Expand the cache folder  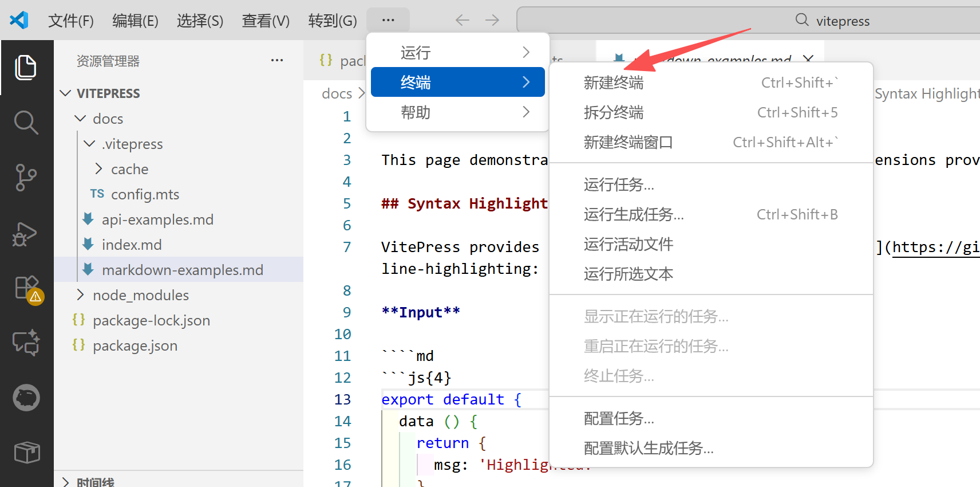click(98, 169)
